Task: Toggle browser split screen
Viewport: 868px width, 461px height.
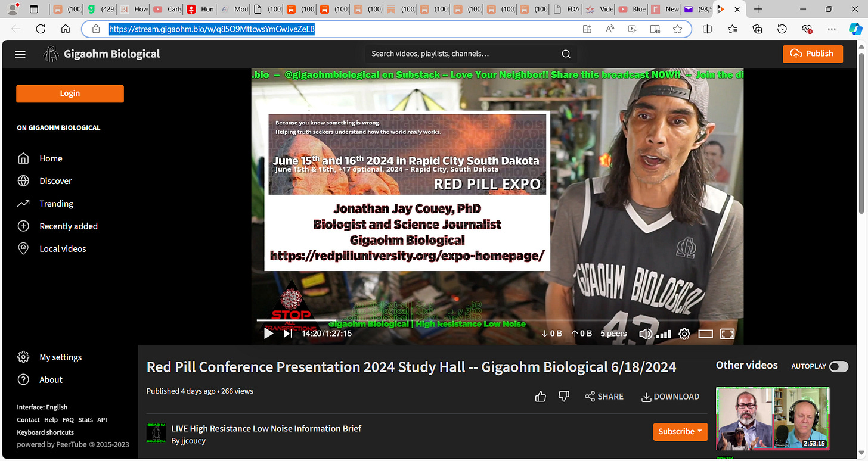Action: coord(707,29)
